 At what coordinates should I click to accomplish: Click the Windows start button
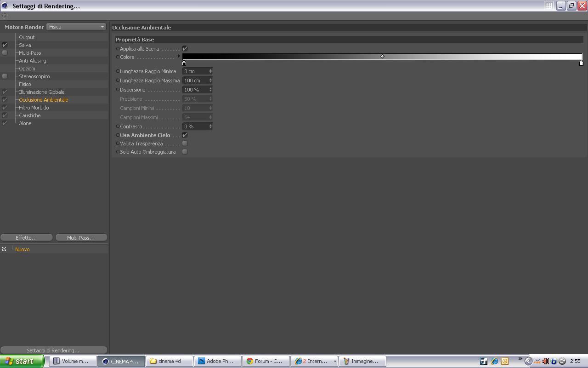[x=22, y=361]
